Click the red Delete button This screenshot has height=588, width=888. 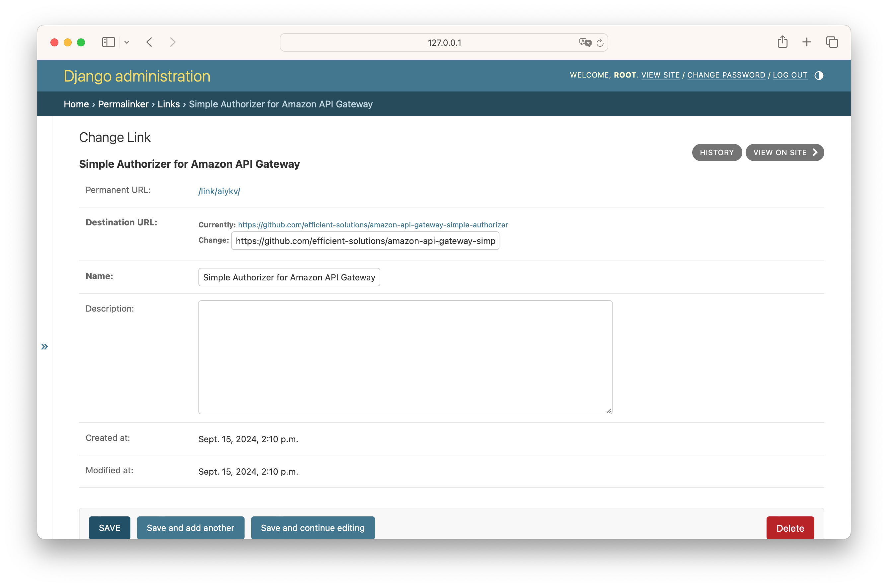click(x=790, y=528)
